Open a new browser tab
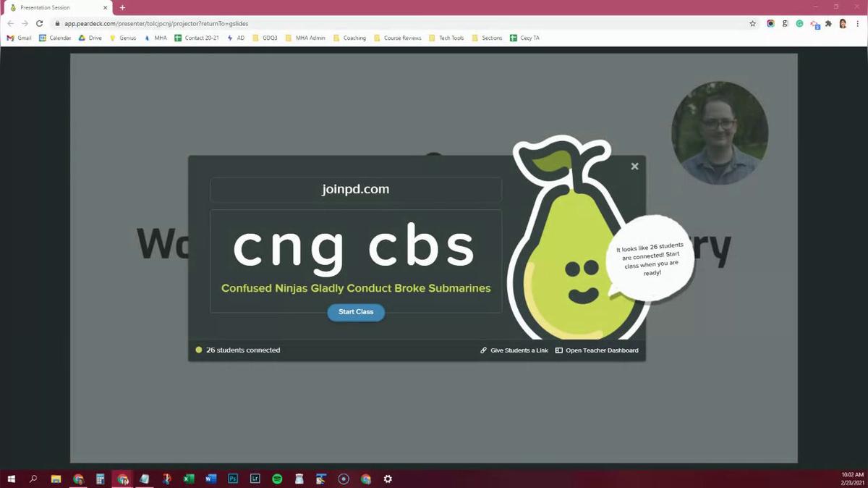This screenshot has width=868, height=488. coord(122,7)
